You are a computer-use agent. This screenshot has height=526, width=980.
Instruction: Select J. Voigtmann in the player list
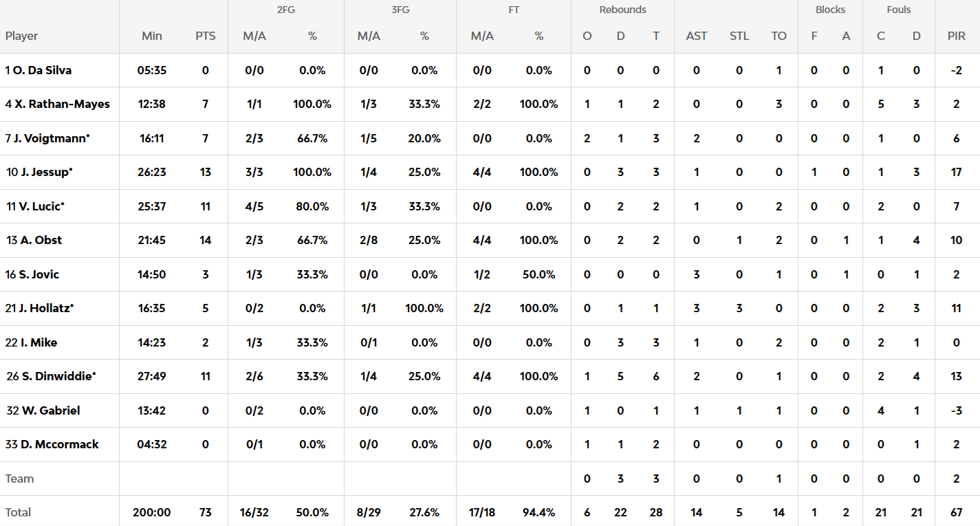(52, 138)
